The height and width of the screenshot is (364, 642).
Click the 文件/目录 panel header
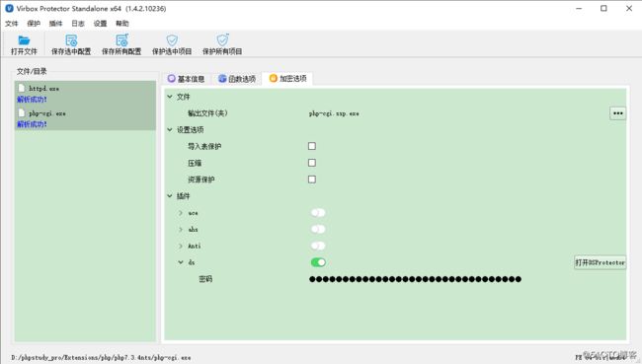(x=32, y=71)
